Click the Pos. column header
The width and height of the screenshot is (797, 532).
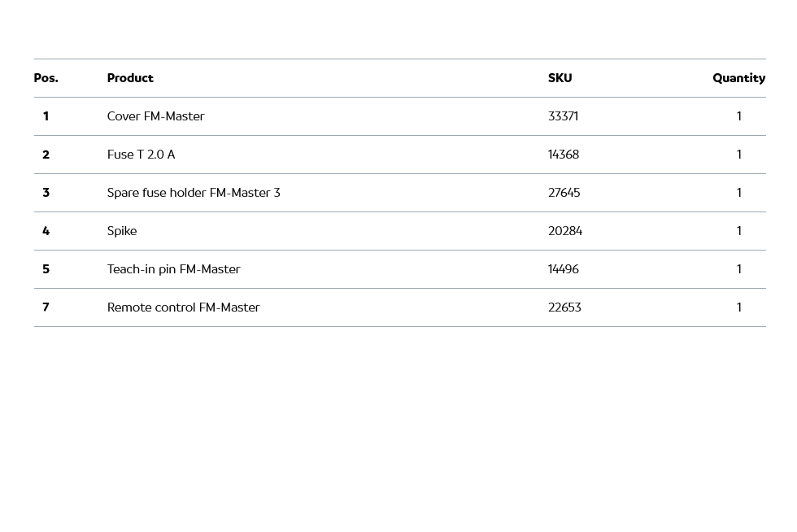[x=46, y=78]
